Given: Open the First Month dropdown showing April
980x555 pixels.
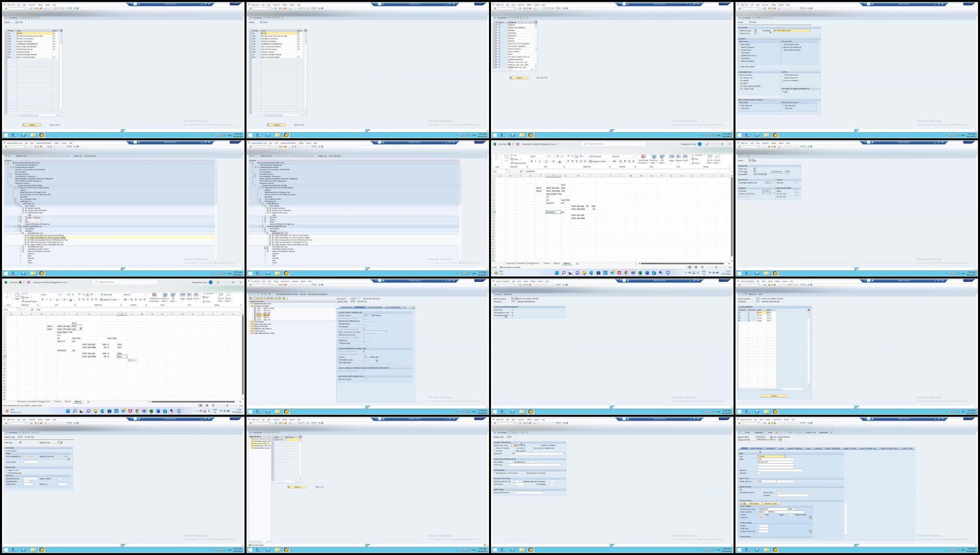Looking at the screenshot, I should [564, 454].
